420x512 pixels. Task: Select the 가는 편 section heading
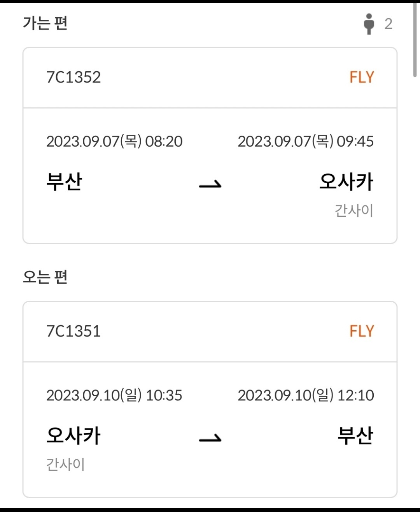click(x=45, y=23)
